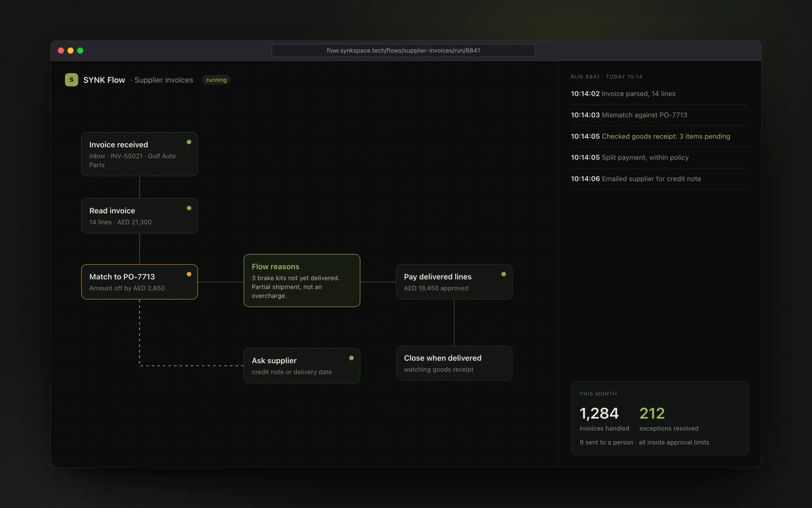The image size is (812, 508).
Task: Select the Close when delivered node
Action: point(454,363)
